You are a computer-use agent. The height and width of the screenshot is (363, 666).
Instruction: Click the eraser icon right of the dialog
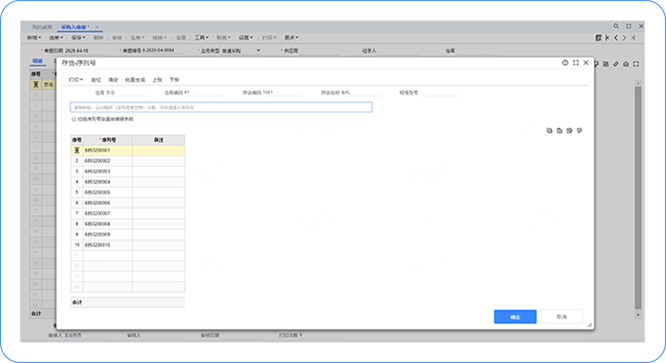coord(616,64)
